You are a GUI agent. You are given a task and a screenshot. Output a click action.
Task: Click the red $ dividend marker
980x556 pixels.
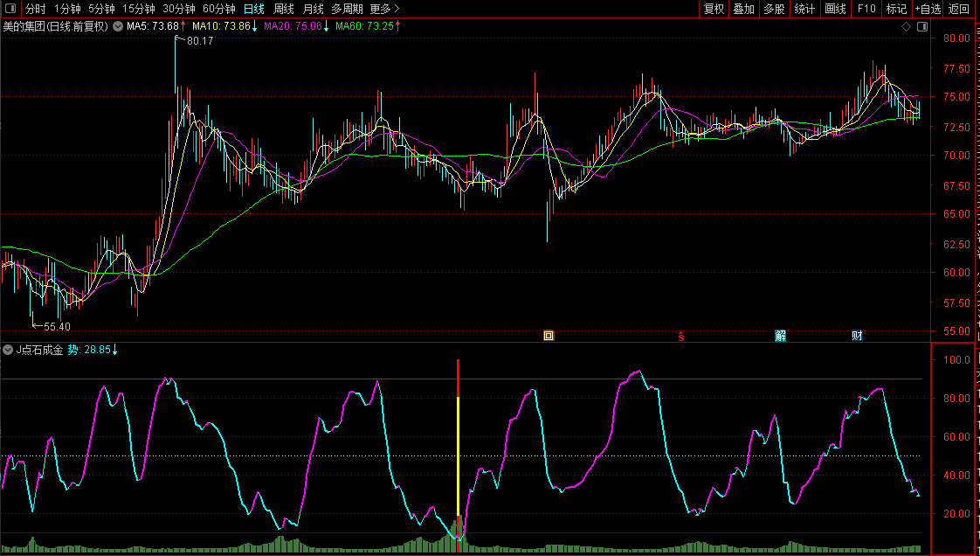pos(681,335)
